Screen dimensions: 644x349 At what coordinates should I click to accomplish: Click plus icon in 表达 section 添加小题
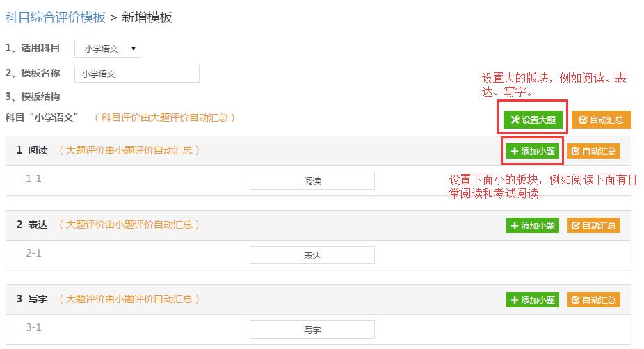coord(515,225)
